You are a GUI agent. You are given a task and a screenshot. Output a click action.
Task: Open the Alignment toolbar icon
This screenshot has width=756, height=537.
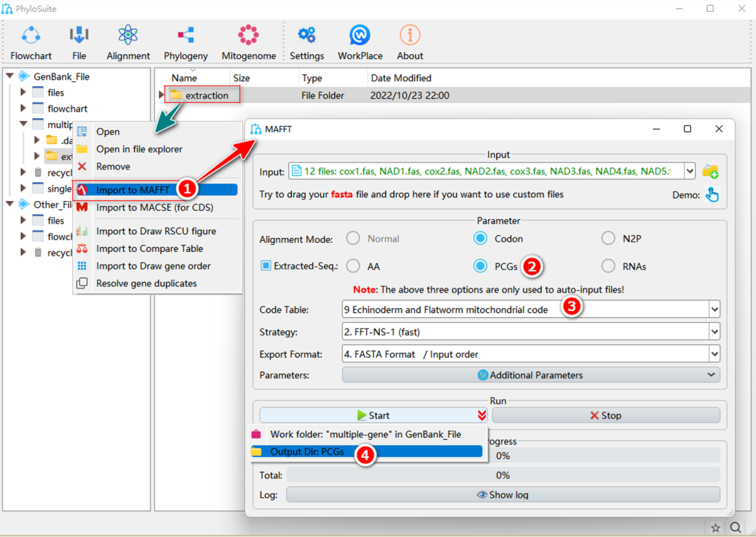128,36
